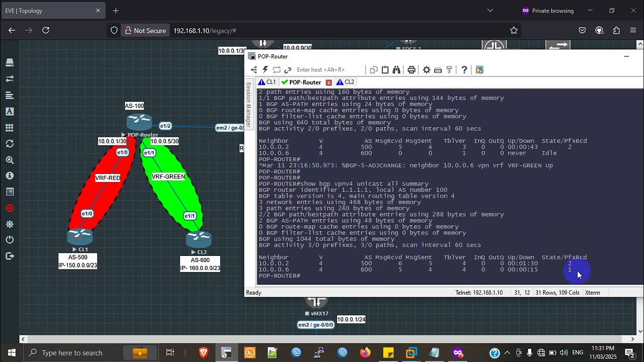Click the vMX17 node in topology
644x362 pixels.
(316, 302)
